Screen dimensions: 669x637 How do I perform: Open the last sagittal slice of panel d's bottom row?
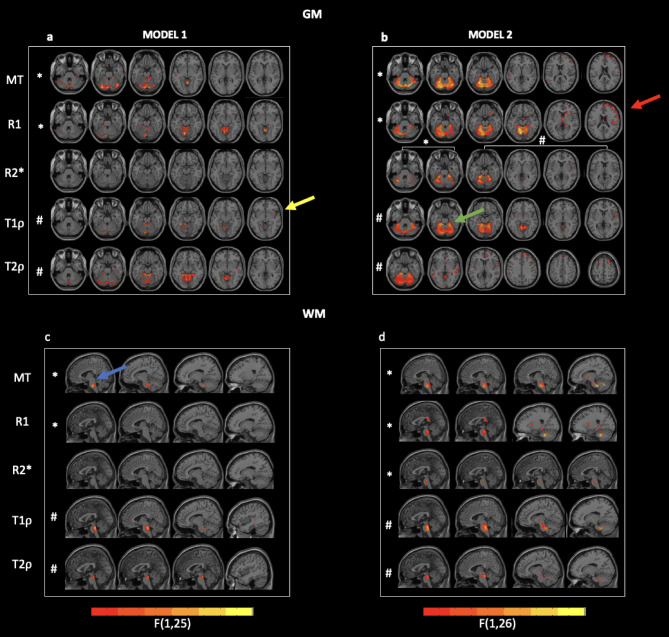[593, 566]
